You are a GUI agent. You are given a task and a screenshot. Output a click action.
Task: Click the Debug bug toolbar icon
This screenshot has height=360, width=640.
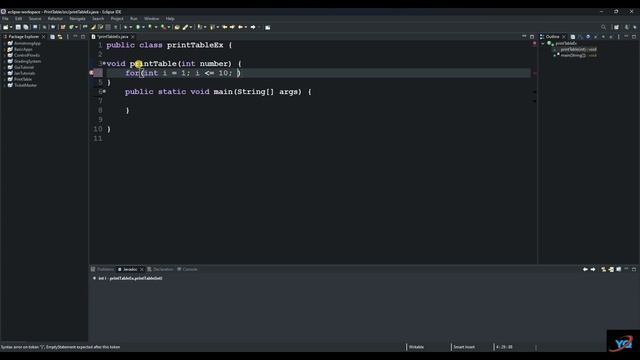[x=126, y=27]
